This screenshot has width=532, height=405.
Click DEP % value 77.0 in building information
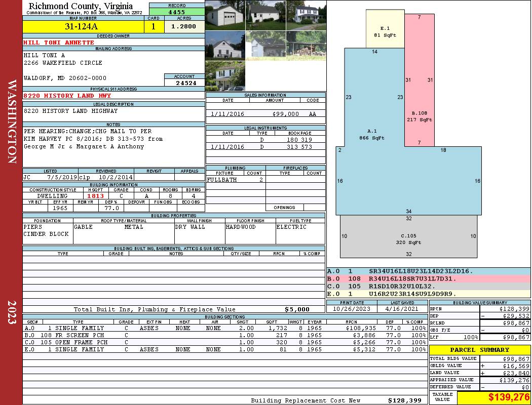pyautogui.click(x=111, y=208)
